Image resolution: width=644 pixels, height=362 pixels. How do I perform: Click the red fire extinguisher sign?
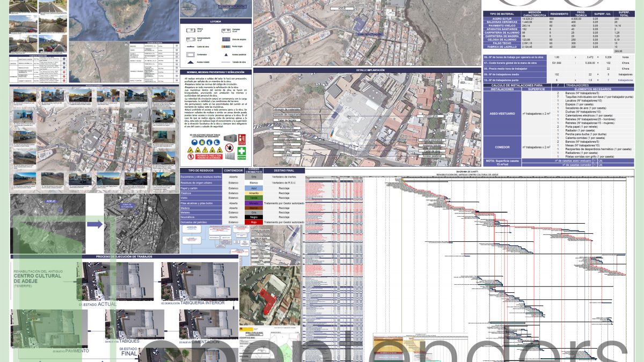tap(242, 138)
